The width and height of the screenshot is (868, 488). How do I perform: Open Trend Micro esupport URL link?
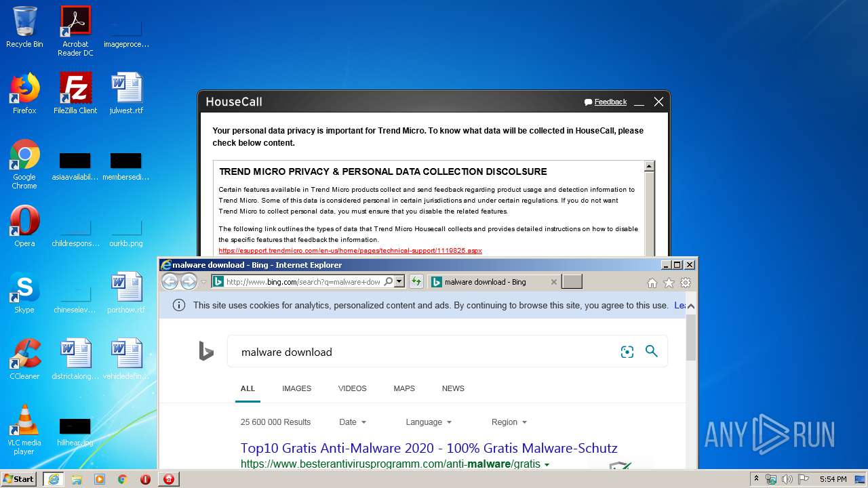pyautogui.click(x=350, y=251)
